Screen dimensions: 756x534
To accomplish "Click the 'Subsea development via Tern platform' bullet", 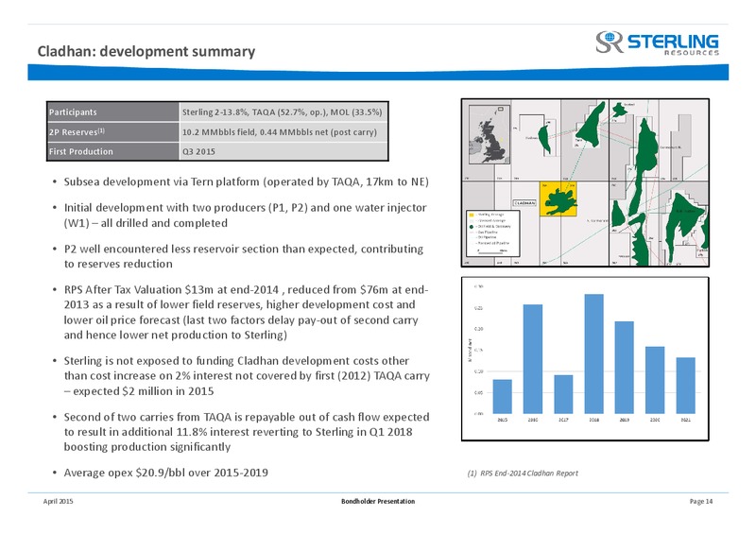I will 246,181.
